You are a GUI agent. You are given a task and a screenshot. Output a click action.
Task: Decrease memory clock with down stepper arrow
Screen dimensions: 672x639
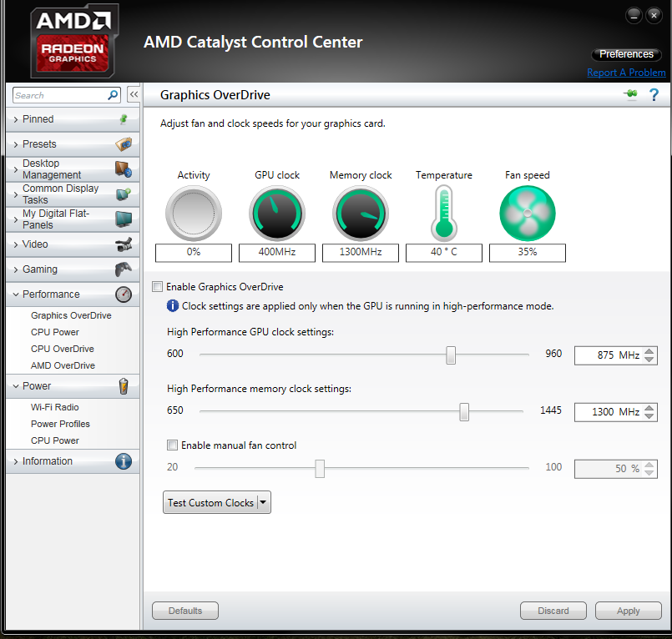pyautogui.click(x=649, y=416)
